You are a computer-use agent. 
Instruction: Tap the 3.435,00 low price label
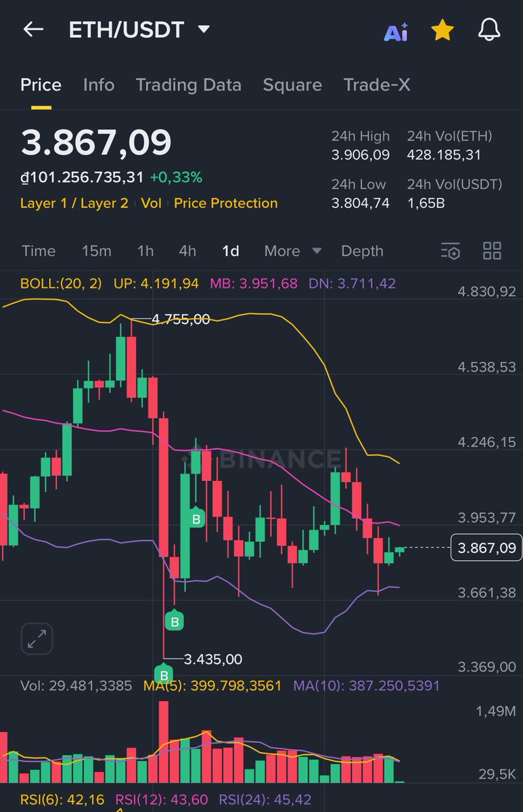coord(213,659)
